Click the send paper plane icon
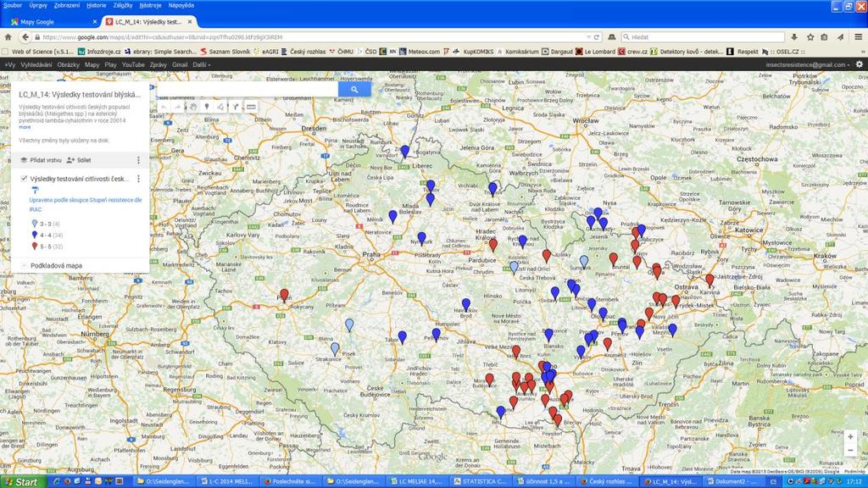The image size is (868, 488). tap(840, 37)
